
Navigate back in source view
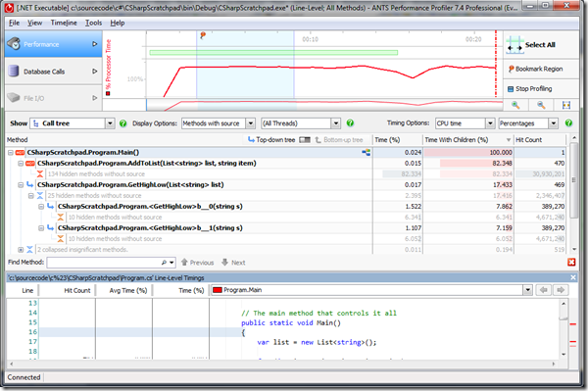point(544,290)
